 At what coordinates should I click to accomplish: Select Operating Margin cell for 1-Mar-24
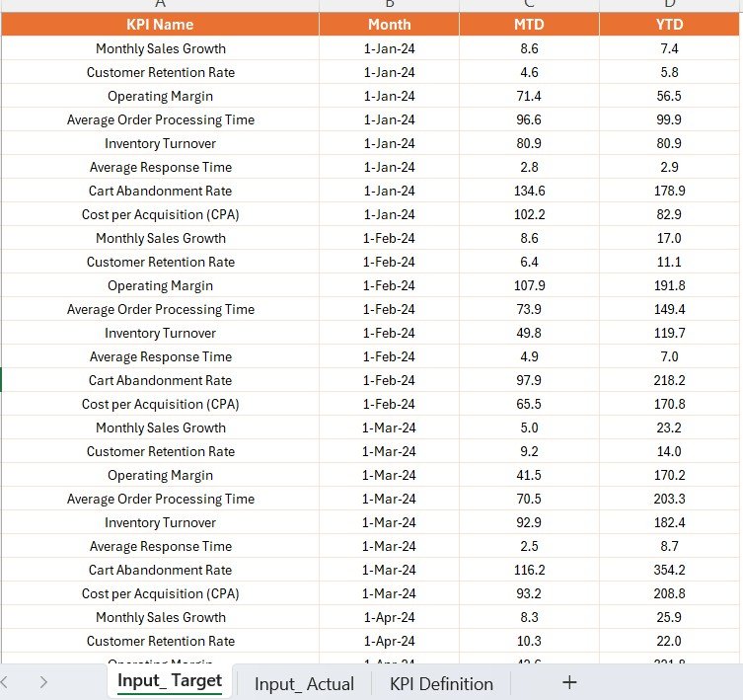[x=160, y=475]
